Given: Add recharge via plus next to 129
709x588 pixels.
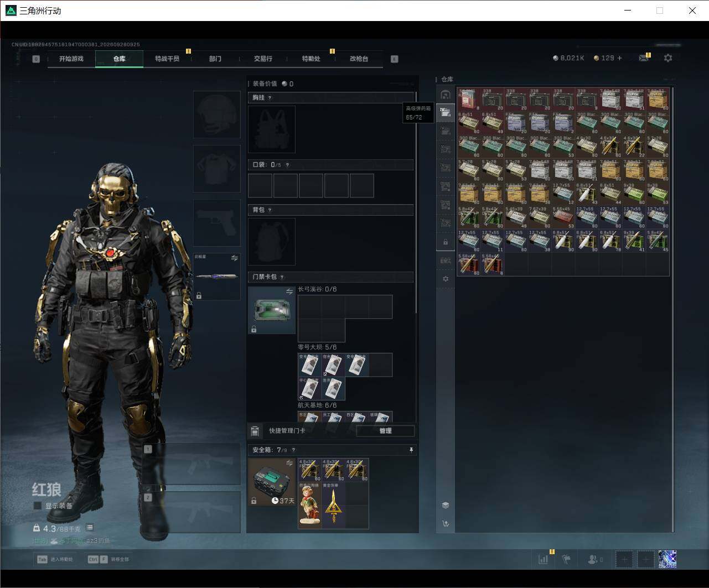Looking at the screenshot, I should click(619, 58).
